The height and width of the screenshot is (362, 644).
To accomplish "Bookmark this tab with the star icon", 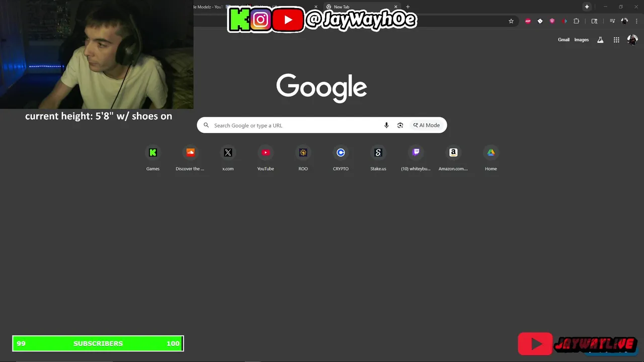I will [511, 21].
